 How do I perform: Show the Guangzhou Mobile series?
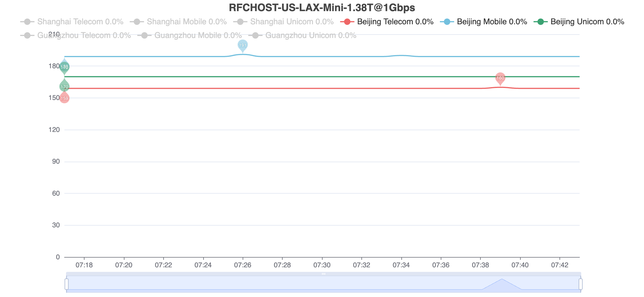coord(190,35)
